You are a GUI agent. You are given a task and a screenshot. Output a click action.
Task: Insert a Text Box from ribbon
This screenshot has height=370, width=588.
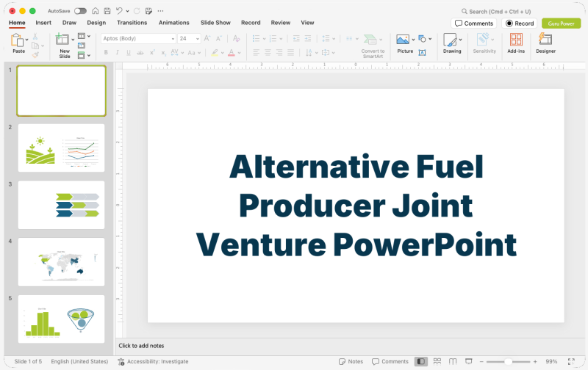click(422, 53)
